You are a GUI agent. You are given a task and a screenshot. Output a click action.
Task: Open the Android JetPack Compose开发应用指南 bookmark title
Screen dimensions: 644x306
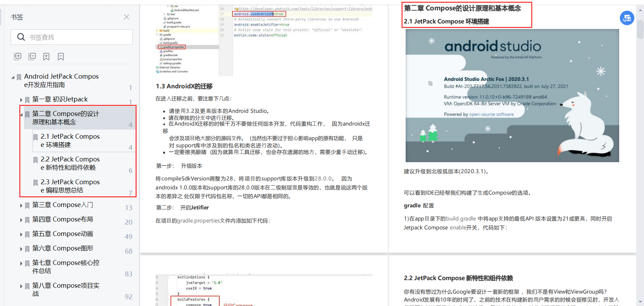pos(61,80)
